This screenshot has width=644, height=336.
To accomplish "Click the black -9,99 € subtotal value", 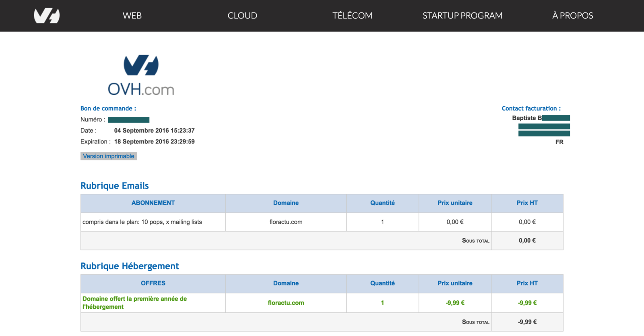I will [527, 322].
